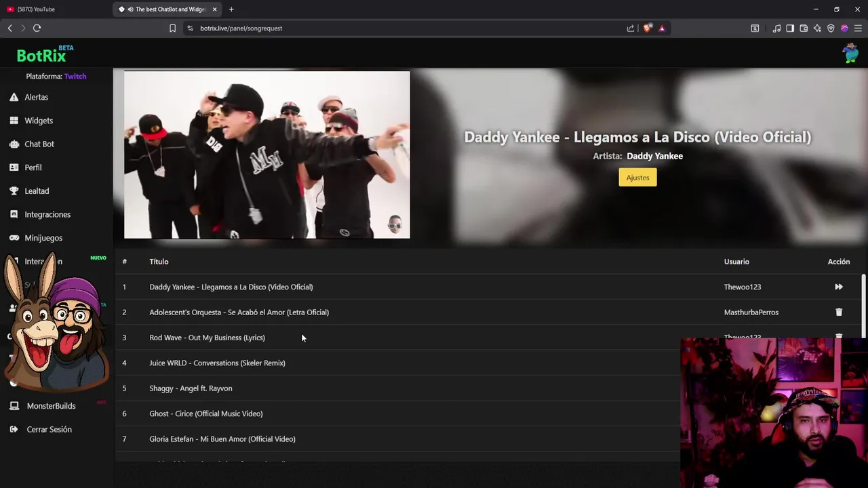
Task: Mute the tab with the audio icon
Action: pyautogui.click(x=130, y=9)
